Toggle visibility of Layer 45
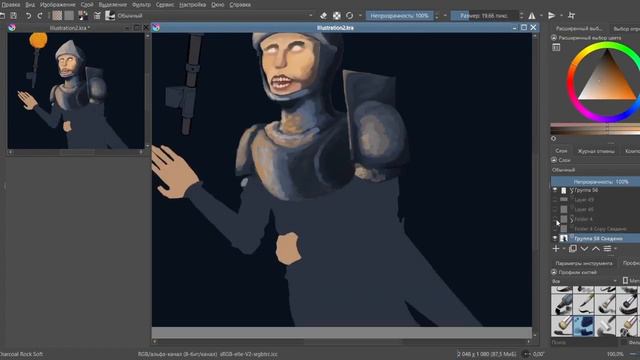This screenshot has height=360, width=640. coord(555,209)
